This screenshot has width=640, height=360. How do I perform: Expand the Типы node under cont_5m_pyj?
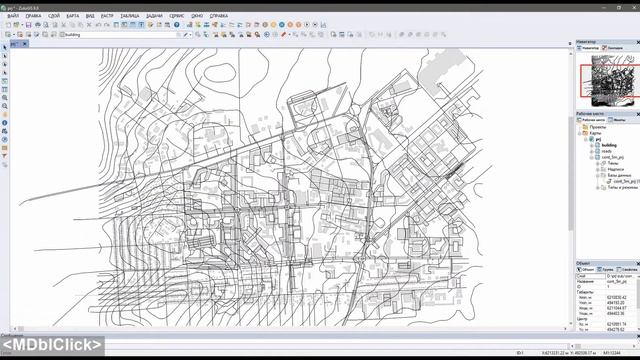[598, 163]
